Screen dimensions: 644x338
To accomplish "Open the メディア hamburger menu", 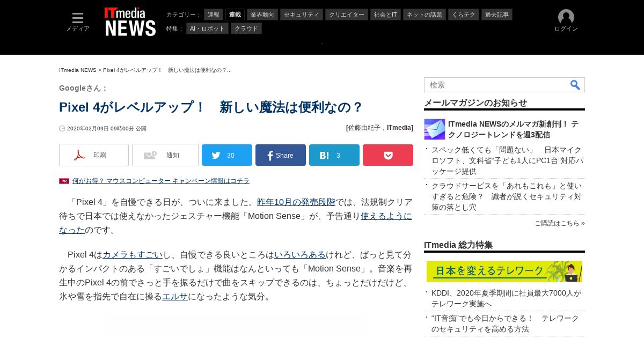I will coord(78,21).
